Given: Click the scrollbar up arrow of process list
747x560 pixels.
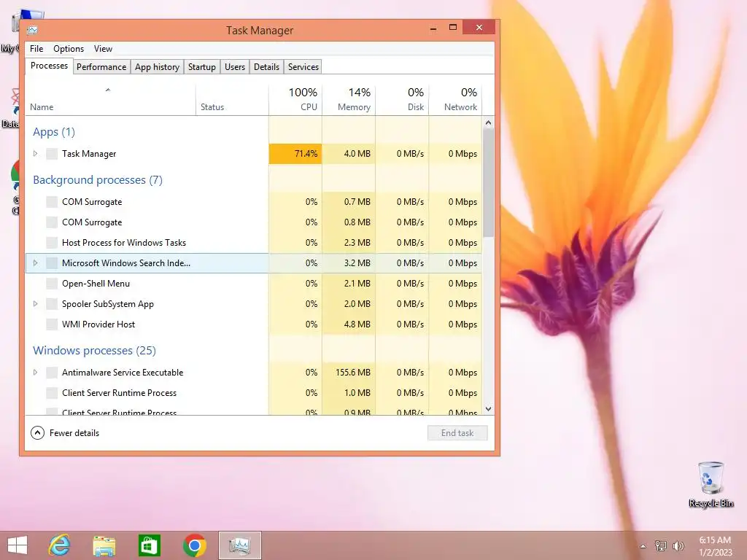Looking at the screenshot, I should (488, 122).
